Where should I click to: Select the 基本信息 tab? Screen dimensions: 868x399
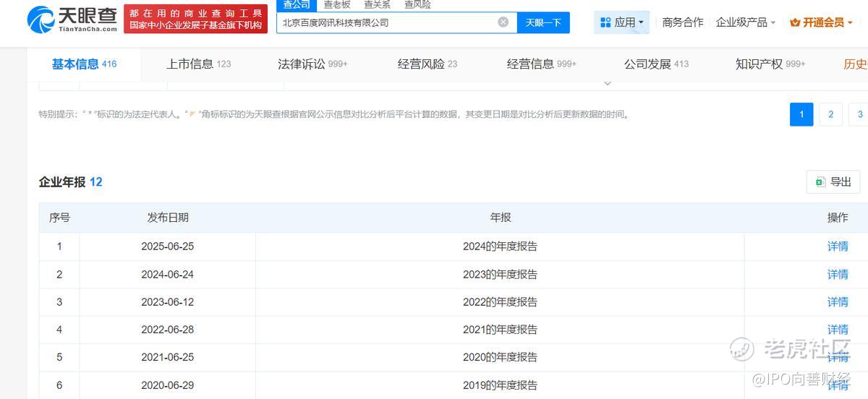coord(84,64)
